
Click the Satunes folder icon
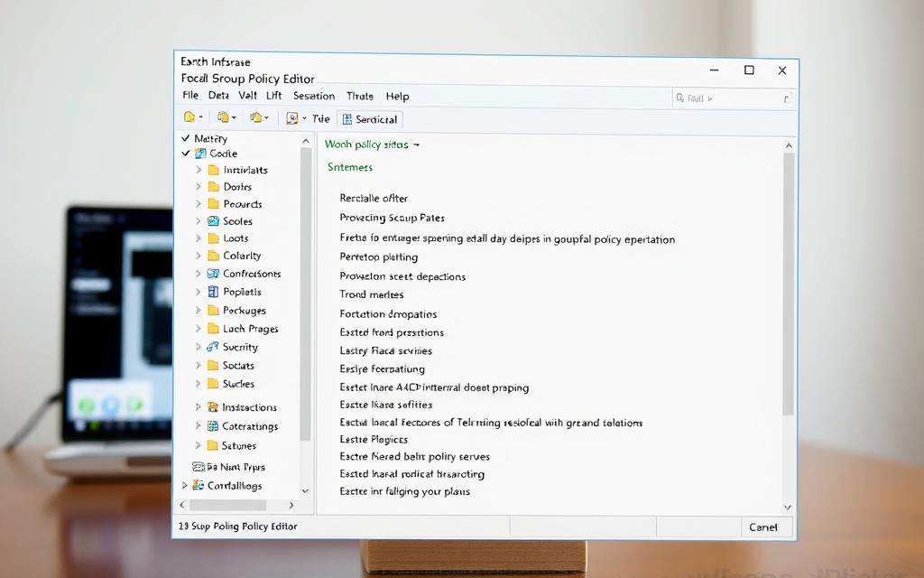213,445
